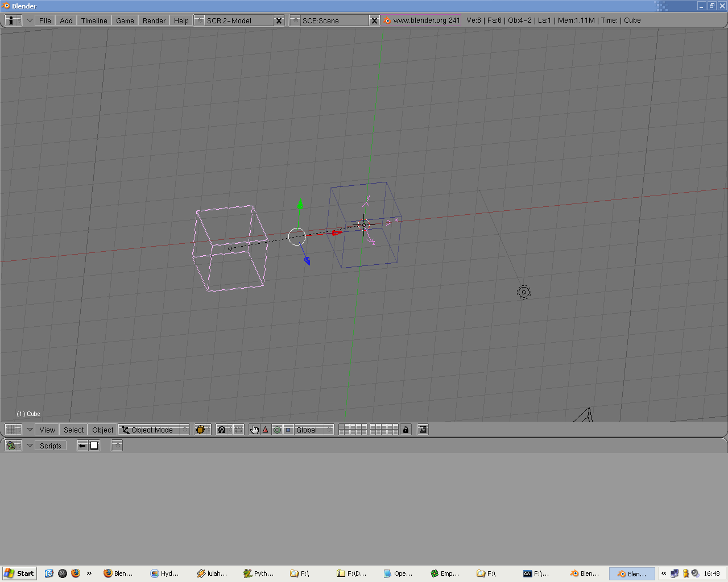The height and width of the screenshot is (582, 728).
Task: Click the Blender logo icon in header
Action: [x=387, y=20]
